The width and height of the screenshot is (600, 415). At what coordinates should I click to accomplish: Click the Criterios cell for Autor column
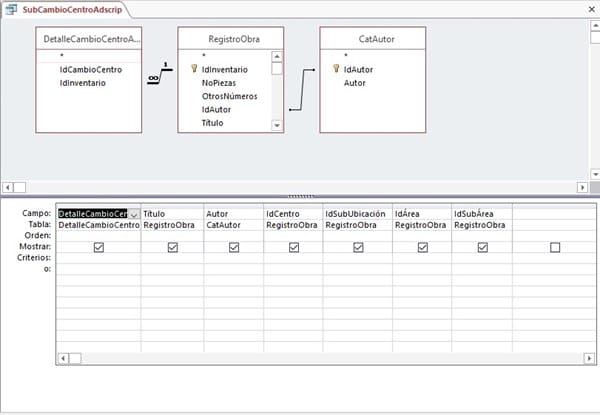pos(233,258)
